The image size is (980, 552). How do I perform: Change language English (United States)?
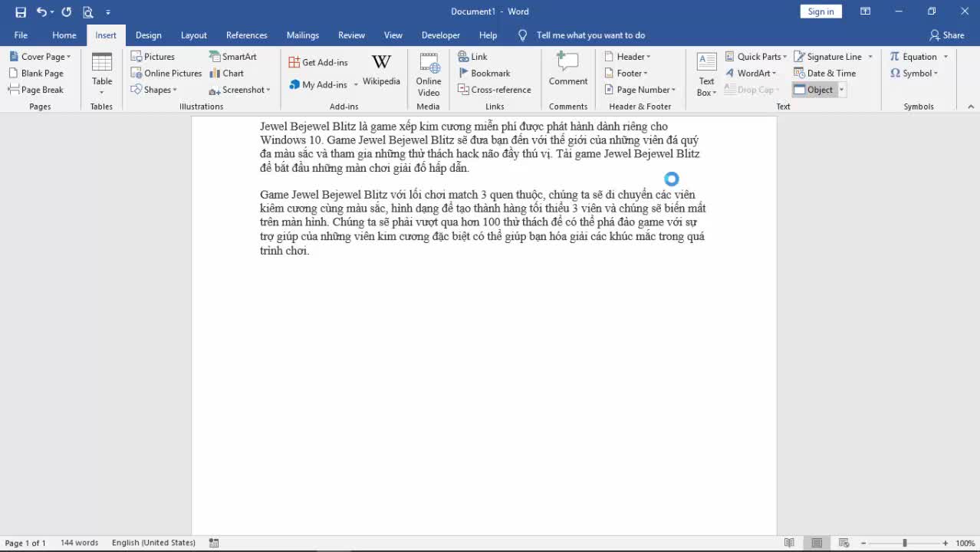(153, 543)
